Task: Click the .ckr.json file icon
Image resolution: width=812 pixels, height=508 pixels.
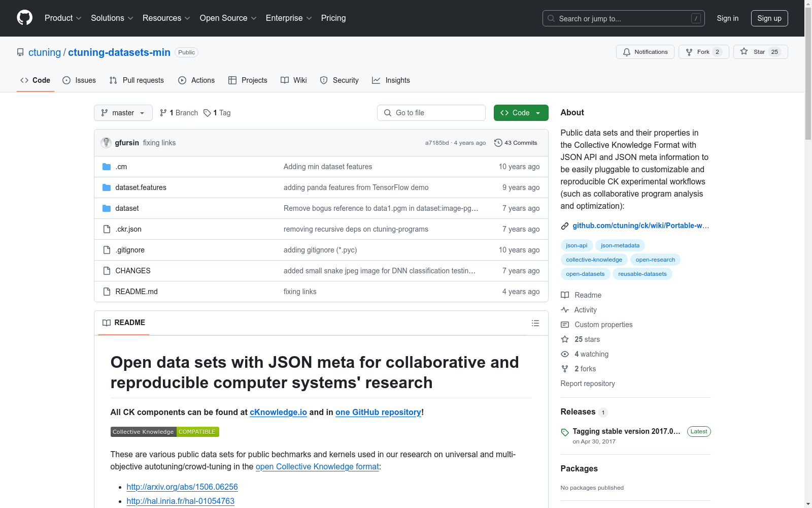Action: tap(107, 229)
